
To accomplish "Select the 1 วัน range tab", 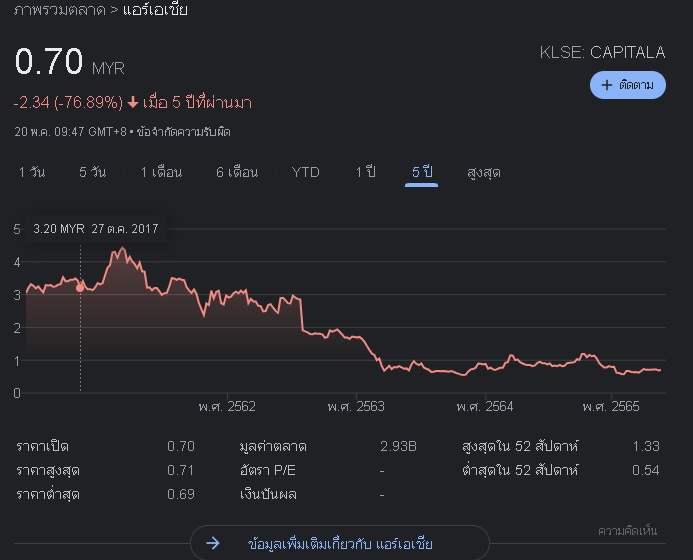I will 32,172.
